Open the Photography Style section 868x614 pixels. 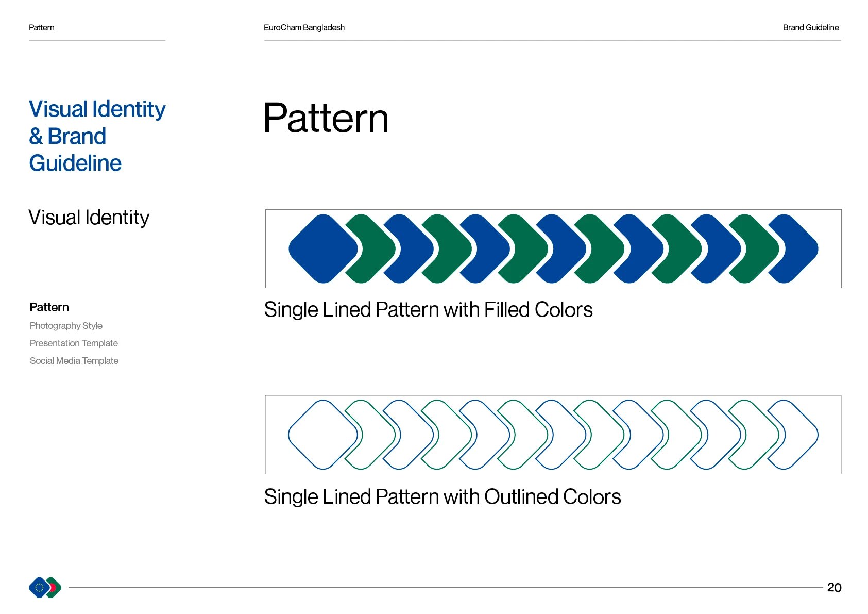click(x=66, y=326)
